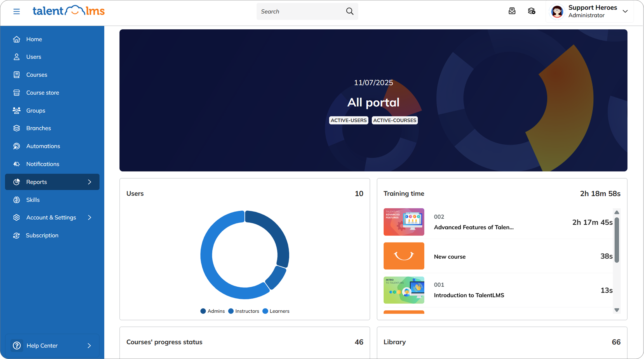Image resolution: width=644 pixels, height=359 pixels.
Task: Click the Reports pie chart icon
Action: [17, 182]
